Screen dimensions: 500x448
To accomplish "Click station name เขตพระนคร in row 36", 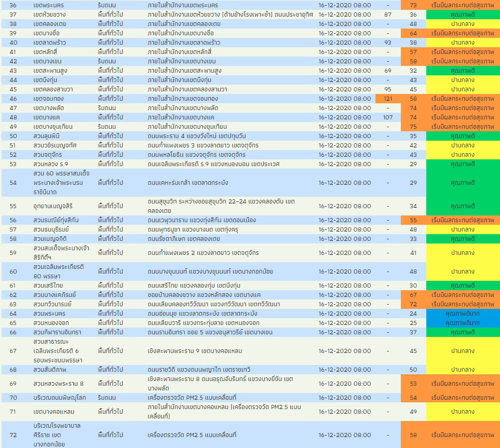I will pos(48,5).
